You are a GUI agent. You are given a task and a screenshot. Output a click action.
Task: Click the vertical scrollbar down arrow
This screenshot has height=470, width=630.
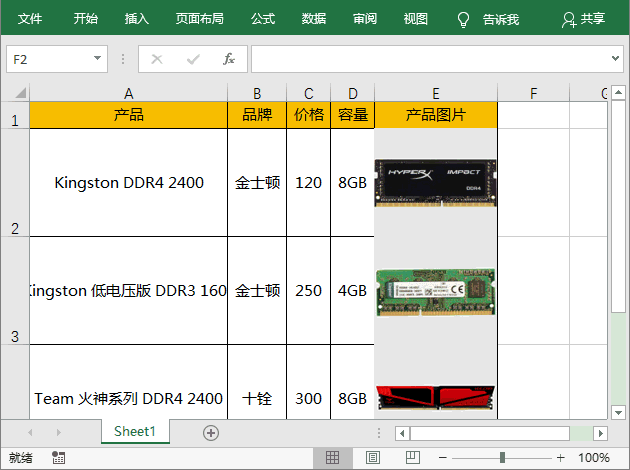coord(618,412)
